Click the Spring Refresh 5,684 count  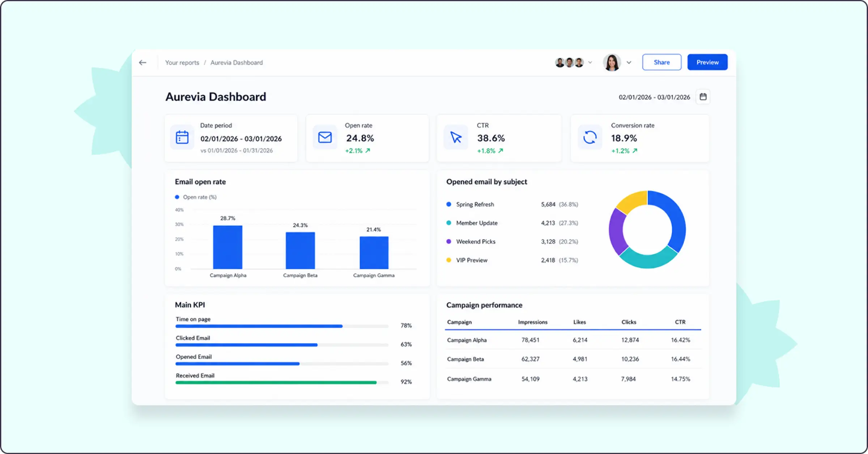tap(548, 204)
